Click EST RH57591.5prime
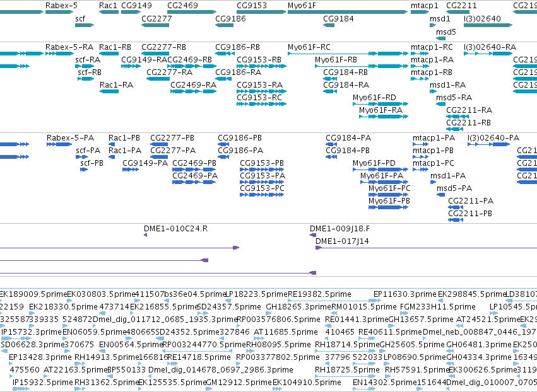Screen dimensions: 537x392 [417, 370]
